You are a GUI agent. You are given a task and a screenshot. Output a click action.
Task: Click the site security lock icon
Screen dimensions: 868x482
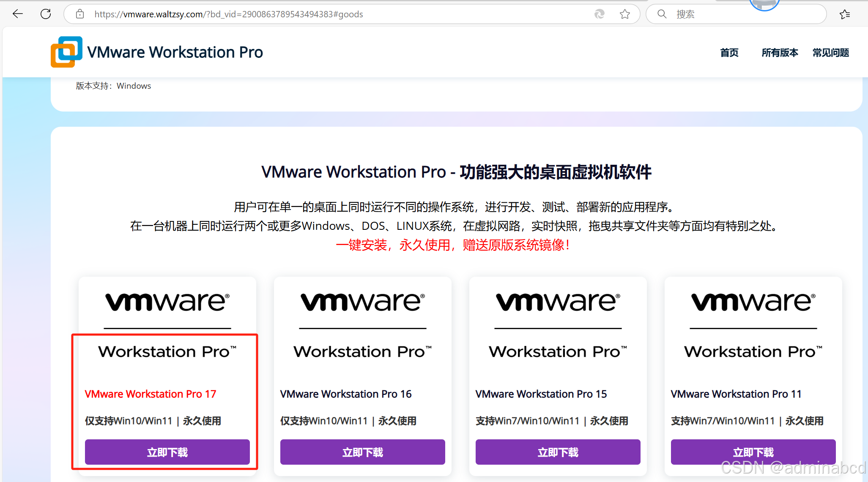(80, 14)
